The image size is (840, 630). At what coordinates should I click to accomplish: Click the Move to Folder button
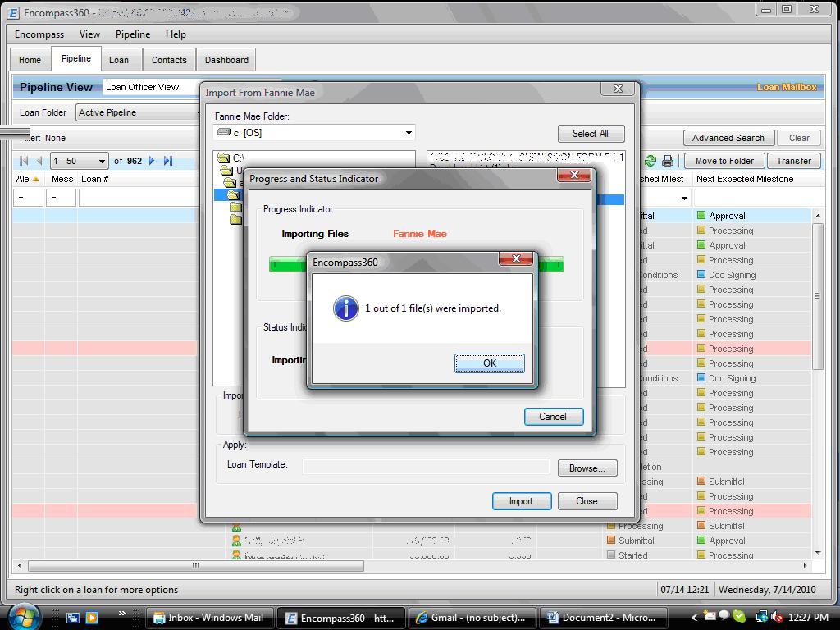point(724,161)
